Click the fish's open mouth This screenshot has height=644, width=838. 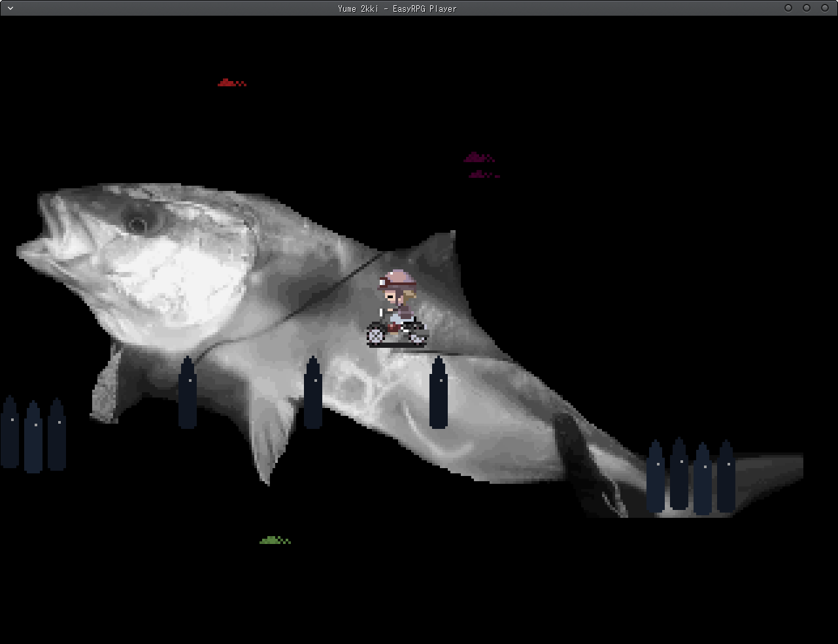(52, 228)
